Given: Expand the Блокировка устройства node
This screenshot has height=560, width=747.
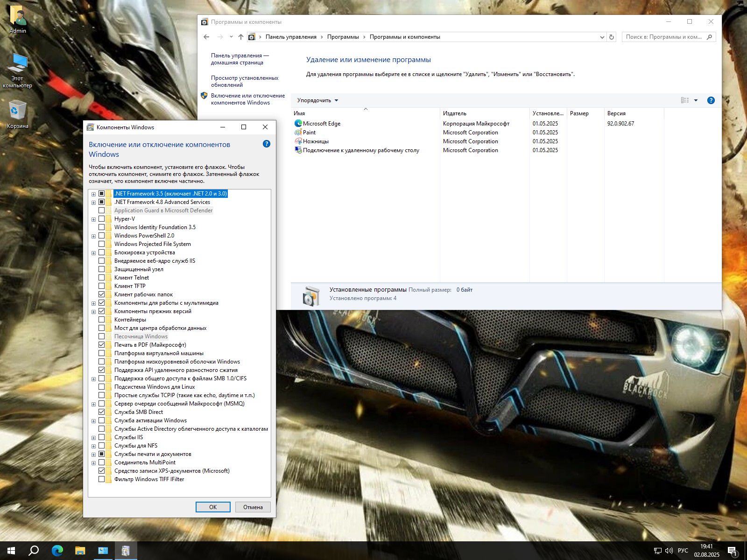Looking at the screenshot, I should pos(93,253).
